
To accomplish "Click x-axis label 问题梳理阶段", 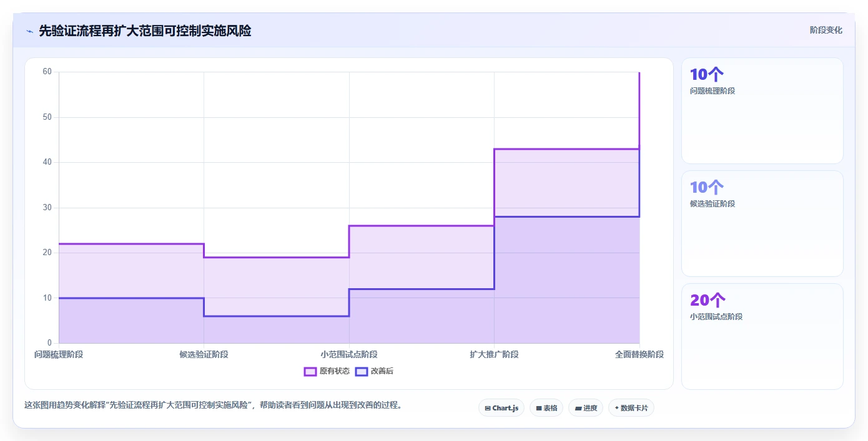I will click(x=59, y=354).
